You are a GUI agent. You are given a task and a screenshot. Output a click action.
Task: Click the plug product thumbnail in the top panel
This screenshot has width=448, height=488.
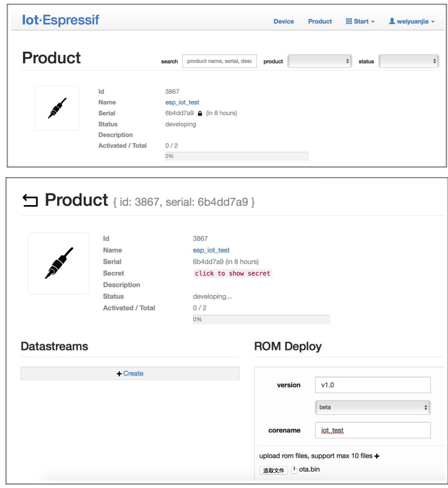pos(57,108)
